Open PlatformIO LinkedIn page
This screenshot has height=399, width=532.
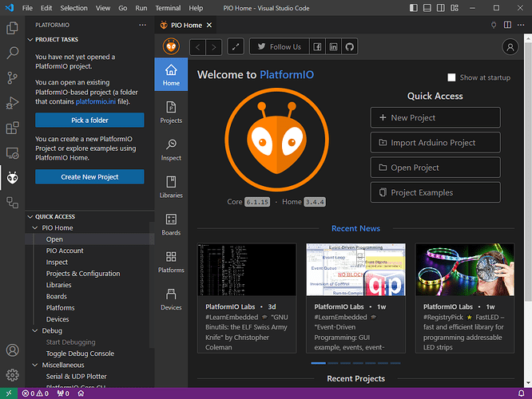click(x=334, y=47)
